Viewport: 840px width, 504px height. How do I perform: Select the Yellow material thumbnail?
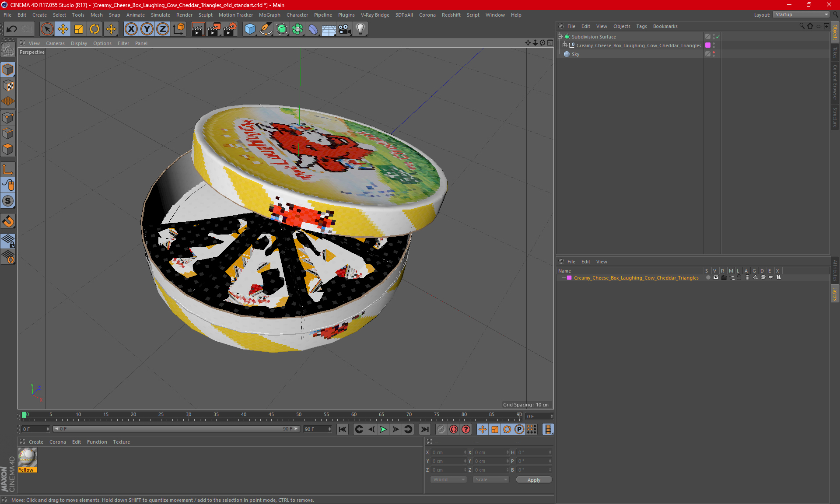click(28, 458)
